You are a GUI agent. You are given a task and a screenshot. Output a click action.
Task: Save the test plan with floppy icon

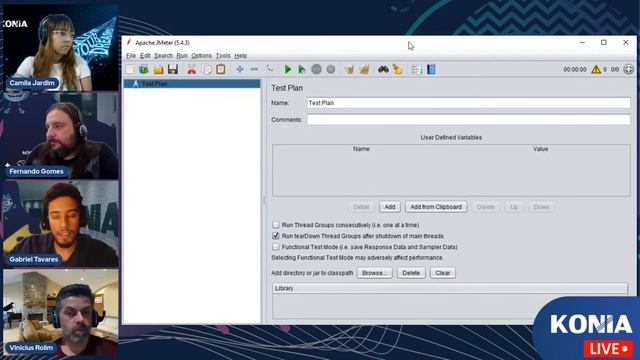pyautogui.click(x=173, y=69)
